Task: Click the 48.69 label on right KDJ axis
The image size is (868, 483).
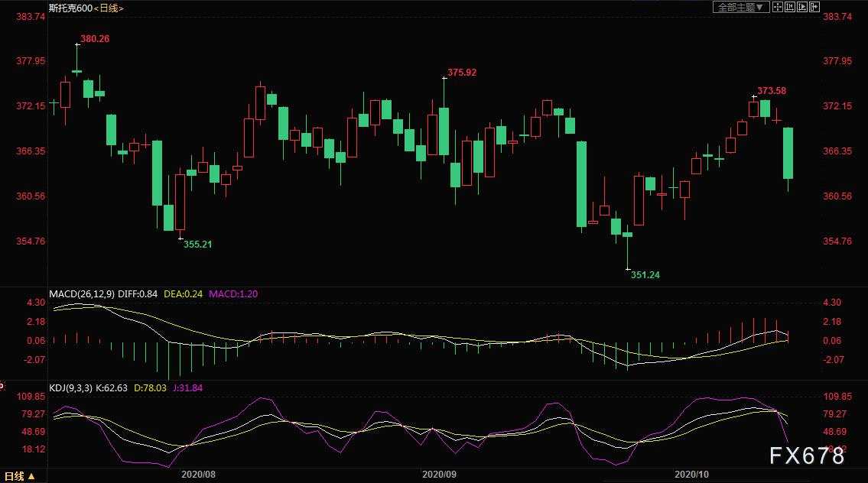Action: click(835, 432)
